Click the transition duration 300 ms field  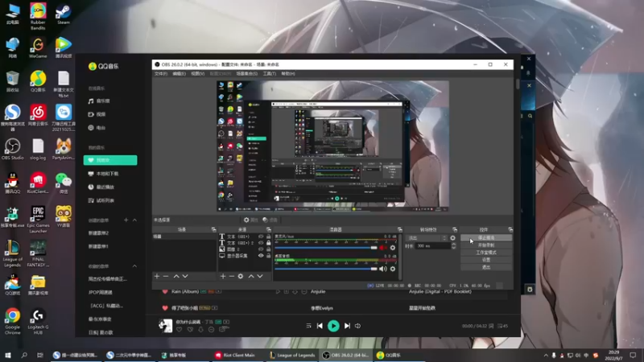[432, 246]
